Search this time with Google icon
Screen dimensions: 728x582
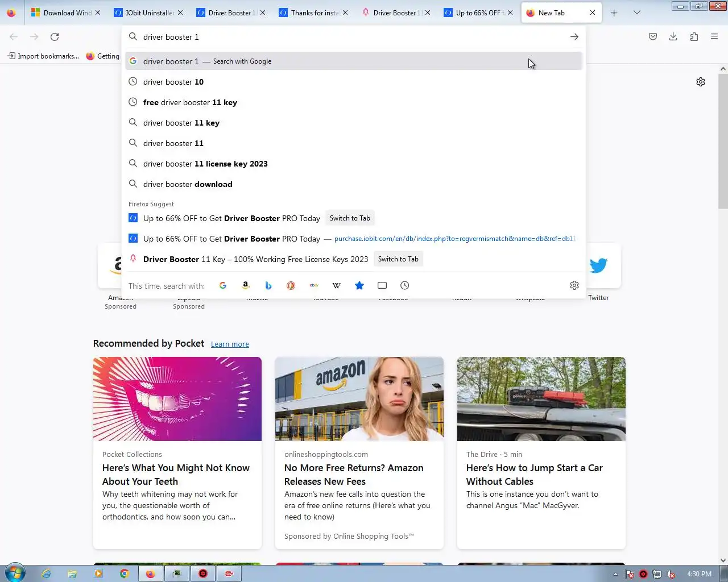(223, 285)
